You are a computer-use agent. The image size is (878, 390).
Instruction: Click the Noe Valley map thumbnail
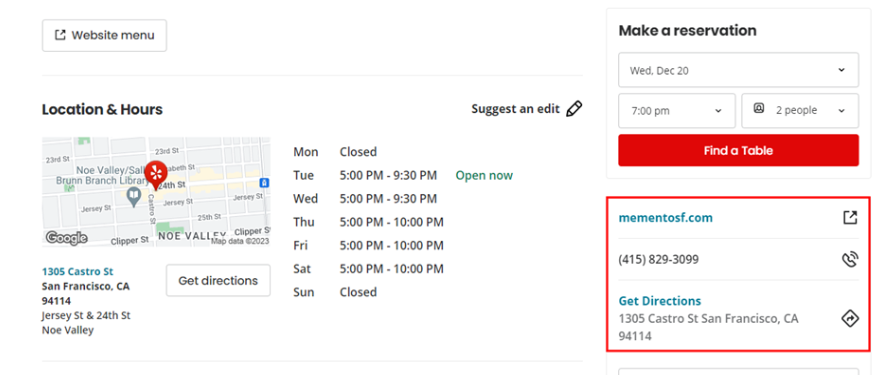point(156,192)
